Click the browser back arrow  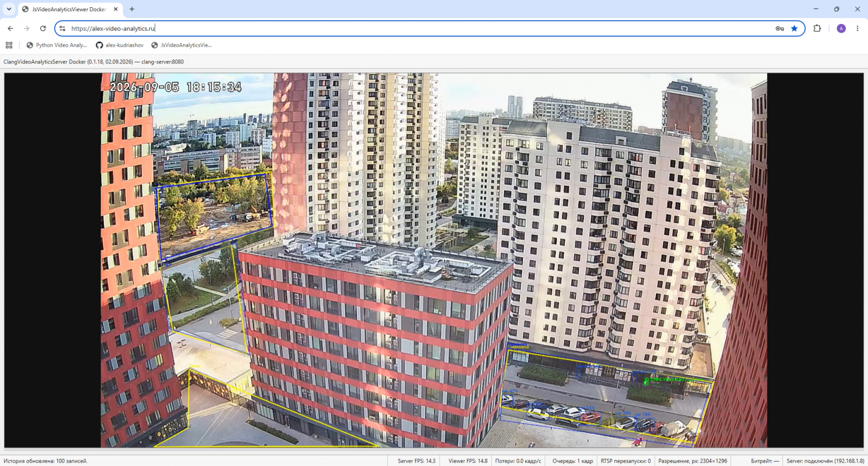11,28
